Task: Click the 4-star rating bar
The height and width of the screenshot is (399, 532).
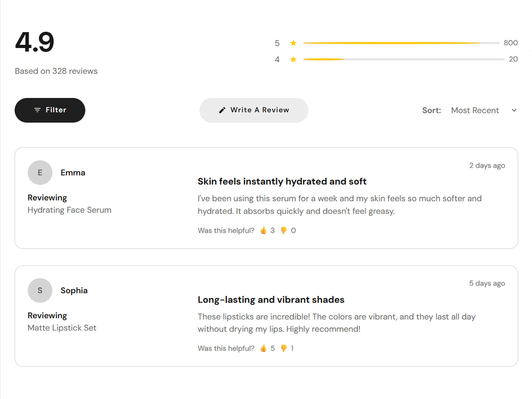Action: point(403,59)
